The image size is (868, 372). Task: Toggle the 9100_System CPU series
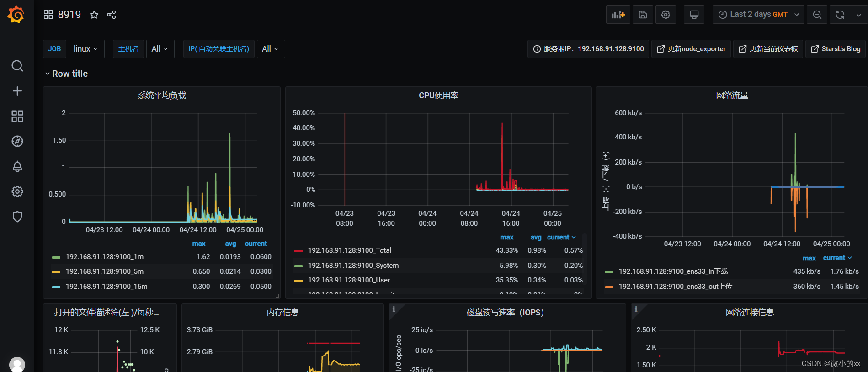click(353, 266)
